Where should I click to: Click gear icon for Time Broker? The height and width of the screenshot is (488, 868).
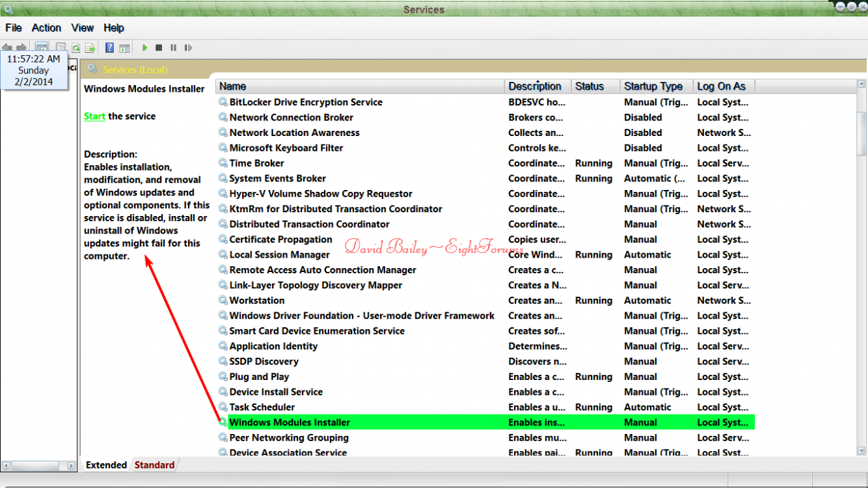click(x=223, y=163)
